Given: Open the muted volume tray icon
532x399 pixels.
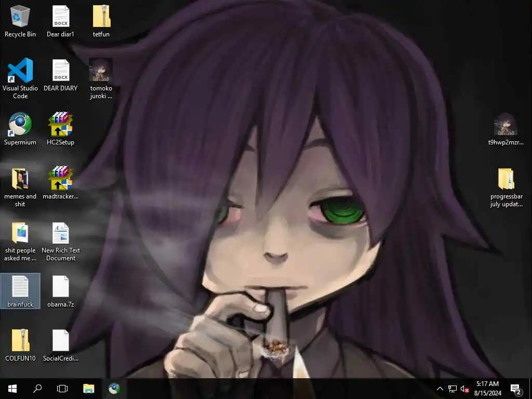Looking at the screenshot, I should click(x=464, y=389).
